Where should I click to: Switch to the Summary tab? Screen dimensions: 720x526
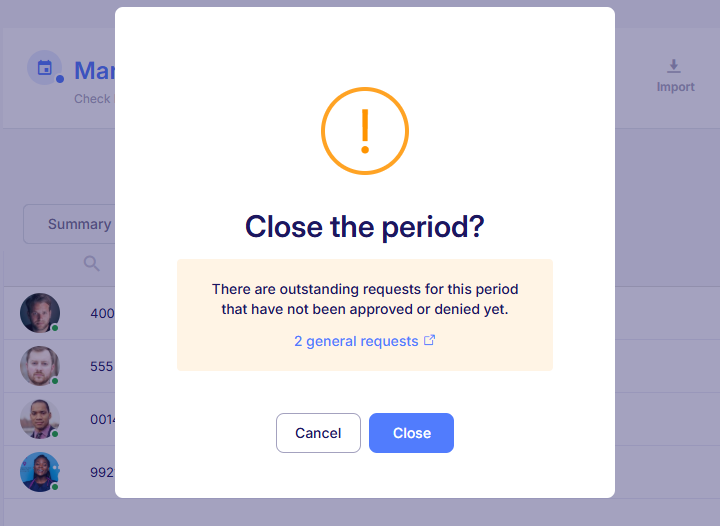coord(79,224)
